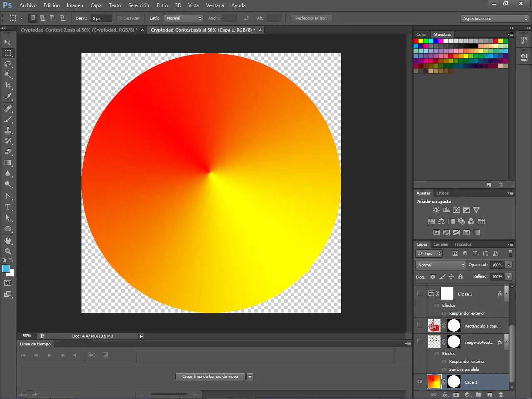Select the Ellipse shape tool
This screenshot has width=532, height=399.
tap(8, 229)
